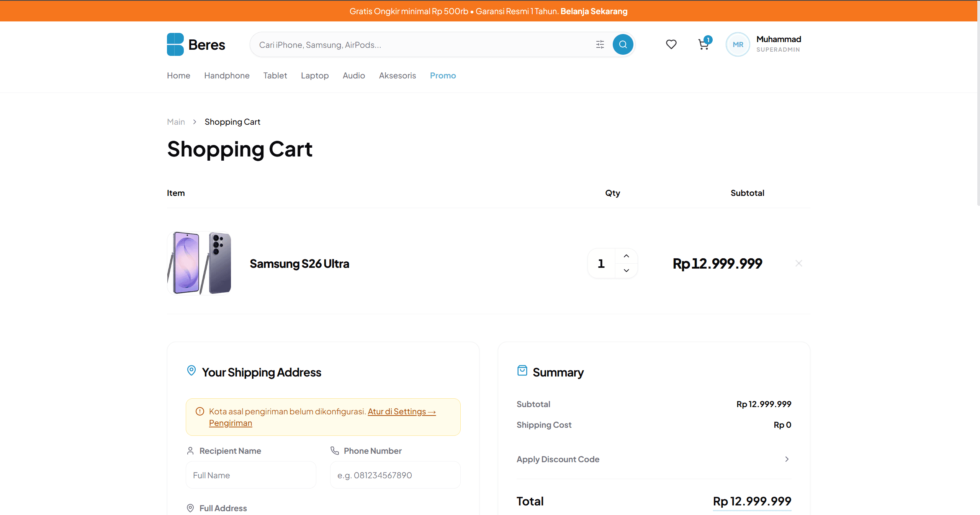980x515 pixels.
Task: Expand Apply Discount Code
Action: (654, 459)
